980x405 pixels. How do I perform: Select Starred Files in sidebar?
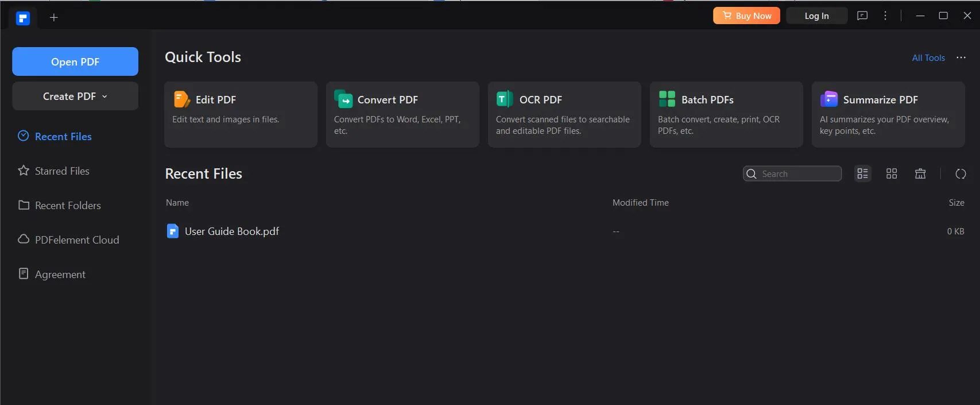point(62,171)
